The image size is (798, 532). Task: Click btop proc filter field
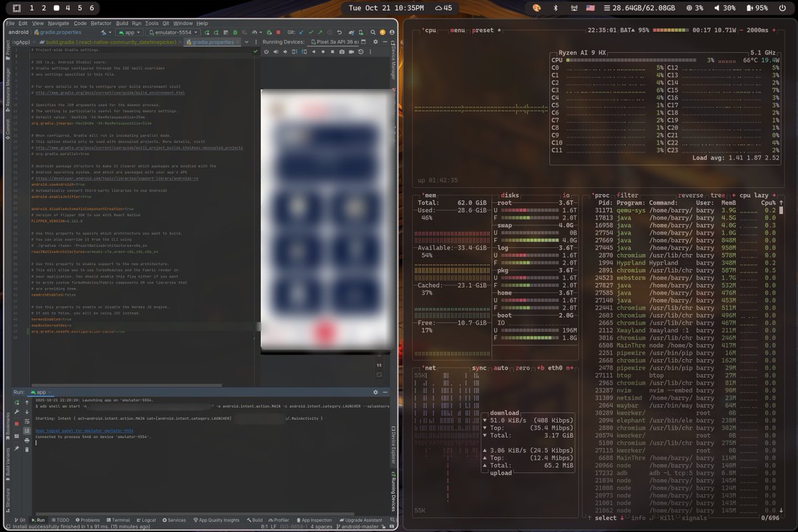coord(628,196)
